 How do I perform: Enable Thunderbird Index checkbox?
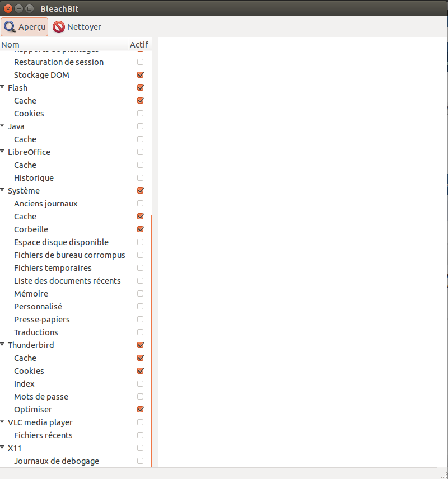point(141,384)
